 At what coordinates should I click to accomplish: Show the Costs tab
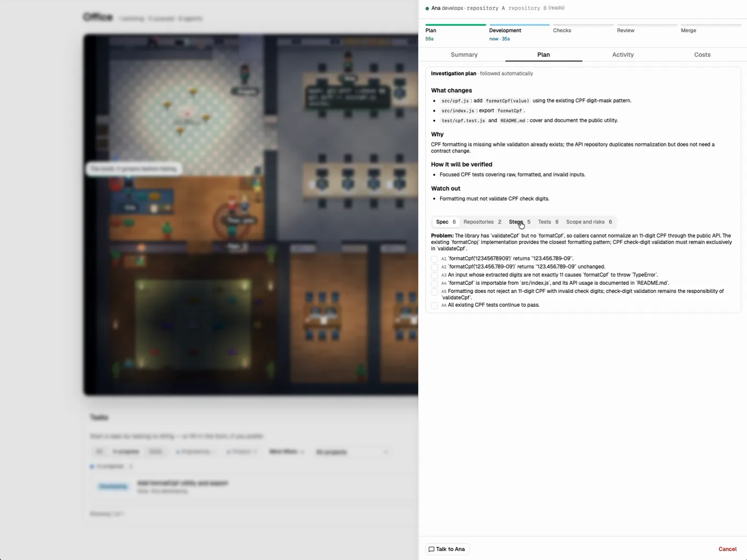702,55
